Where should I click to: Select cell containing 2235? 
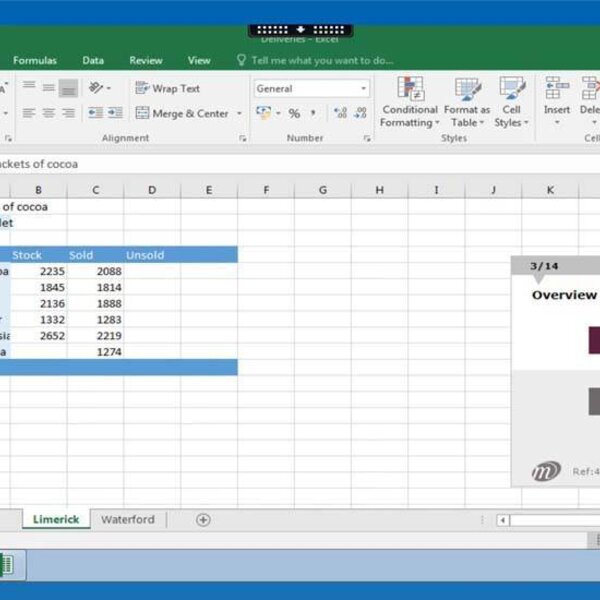click(x=38, y=271)
